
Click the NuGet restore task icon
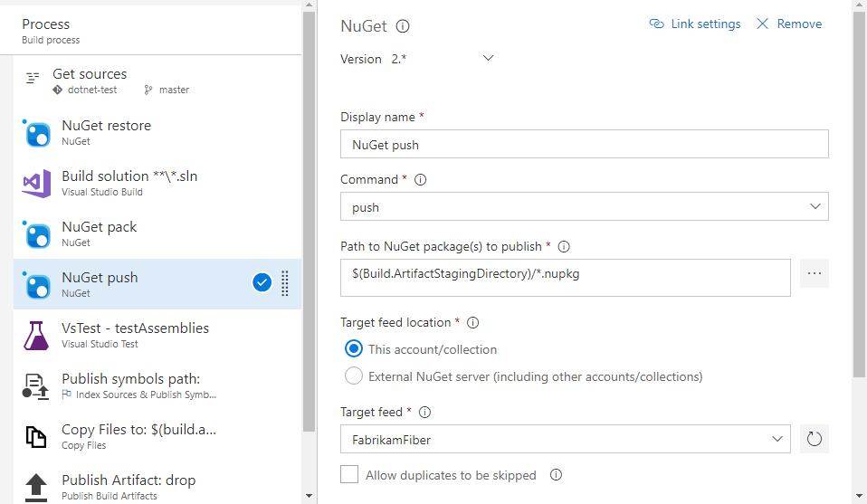(x=37, y=133)
